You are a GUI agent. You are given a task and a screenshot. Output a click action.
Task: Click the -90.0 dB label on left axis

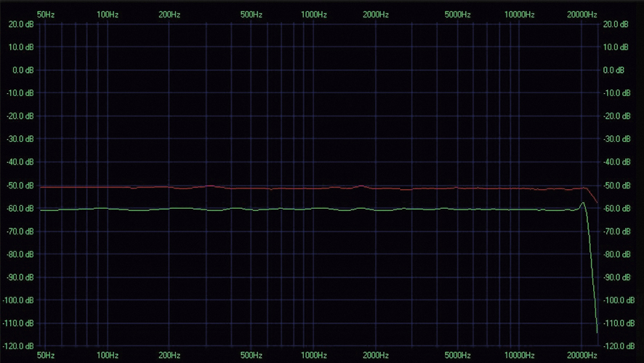pyautogui.click(x=20, y=277)
